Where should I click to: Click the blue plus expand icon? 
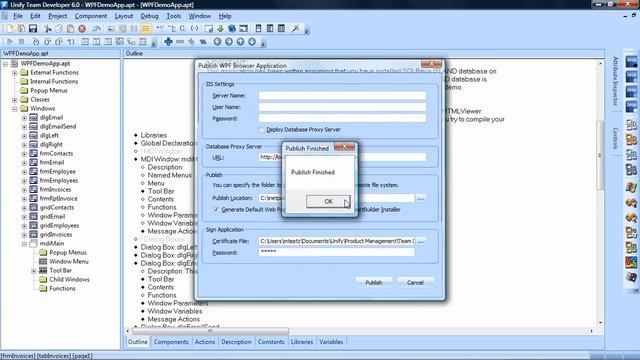(168, 42)
